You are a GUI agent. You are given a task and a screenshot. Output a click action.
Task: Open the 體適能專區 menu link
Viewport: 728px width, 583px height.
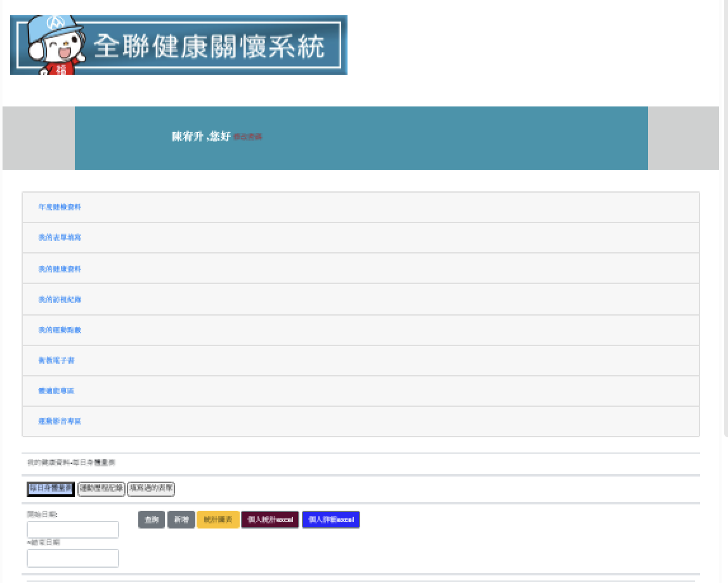tap(56, 391)
